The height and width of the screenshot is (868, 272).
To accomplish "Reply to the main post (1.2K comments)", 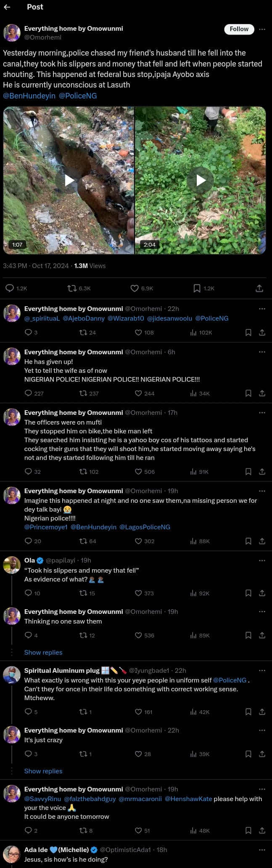I will tap(10, 288).
